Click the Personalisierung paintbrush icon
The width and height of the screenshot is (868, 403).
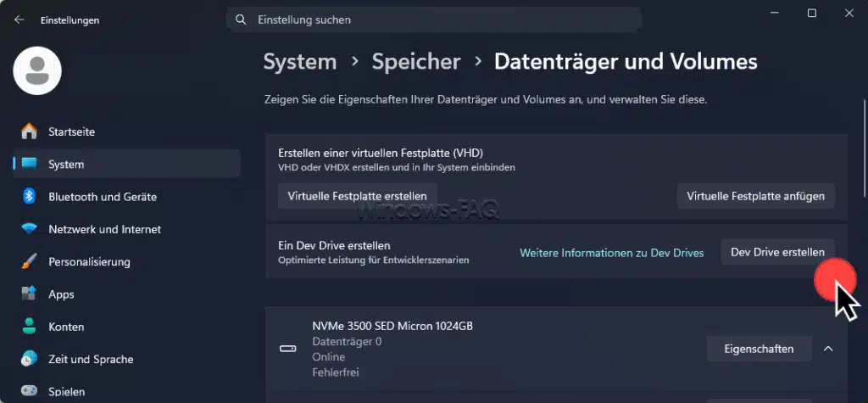[29, 261]
